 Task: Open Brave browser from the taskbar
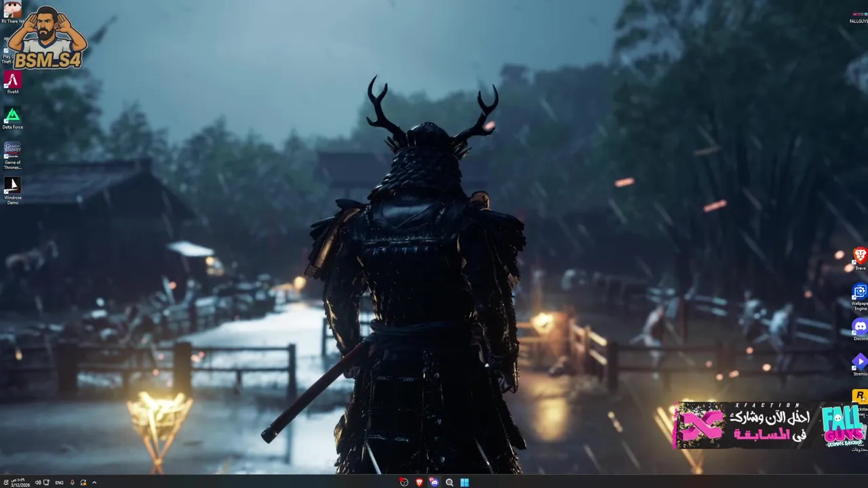(x=419, y=482)
